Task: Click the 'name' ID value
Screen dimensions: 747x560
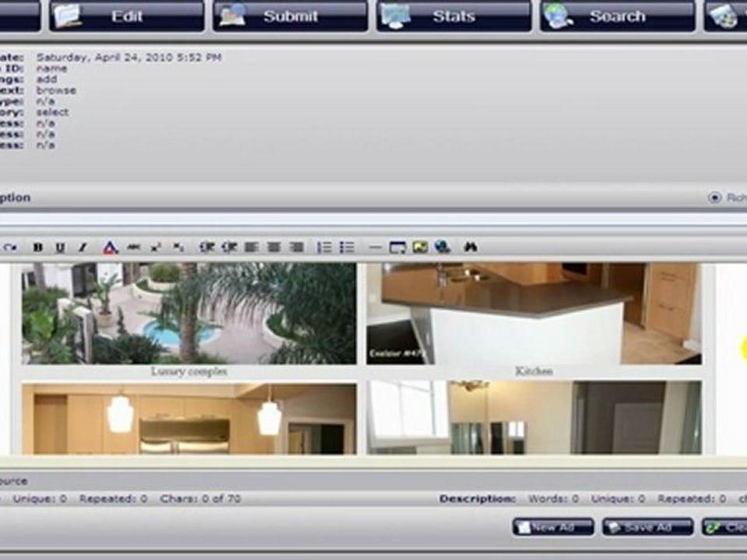Action: 51,68
